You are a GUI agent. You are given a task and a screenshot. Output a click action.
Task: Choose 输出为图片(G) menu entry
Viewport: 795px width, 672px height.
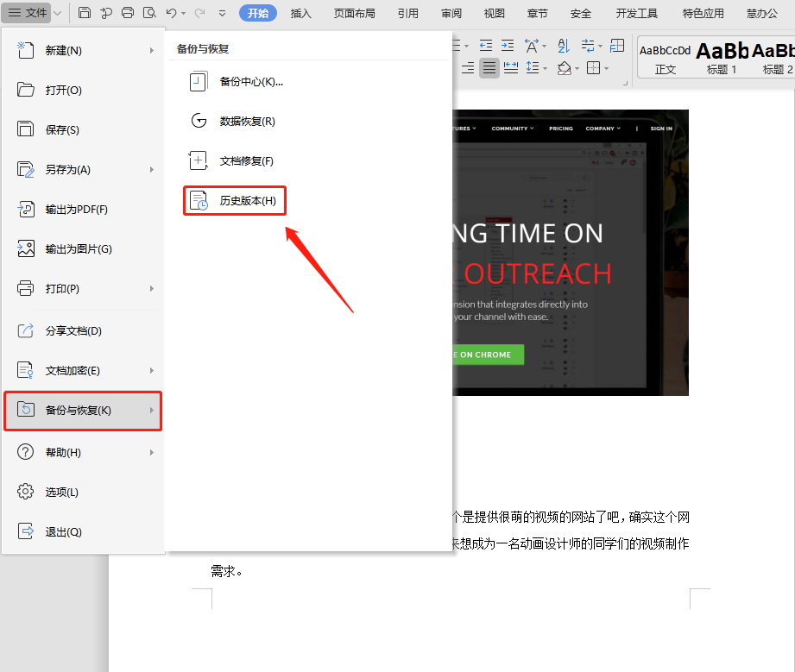click(83, 248)
